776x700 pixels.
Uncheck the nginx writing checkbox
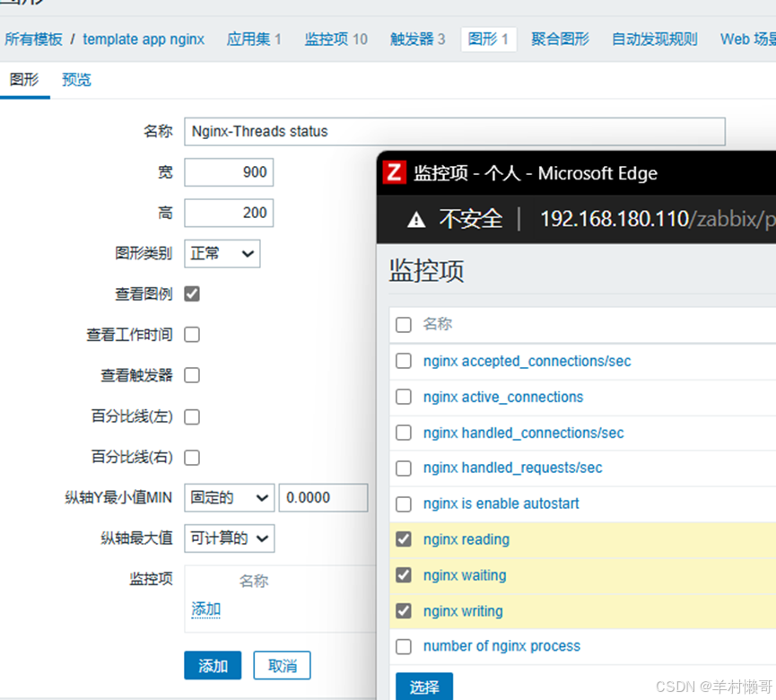click(404, 611)
